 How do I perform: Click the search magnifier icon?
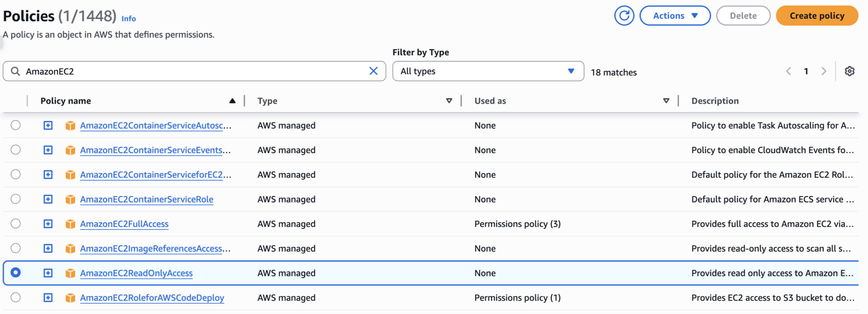pyautogui.click(x=15, y=71)
